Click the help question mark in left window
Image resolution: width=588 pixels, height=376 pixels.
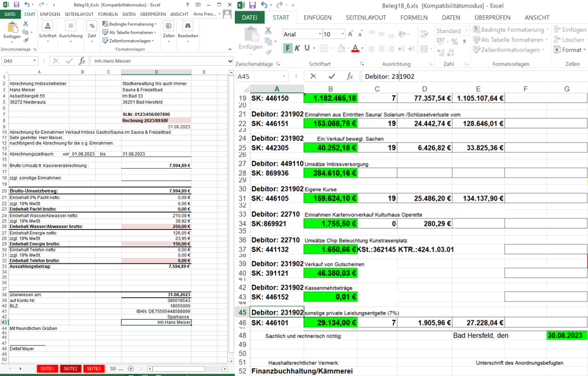(188, 5)
